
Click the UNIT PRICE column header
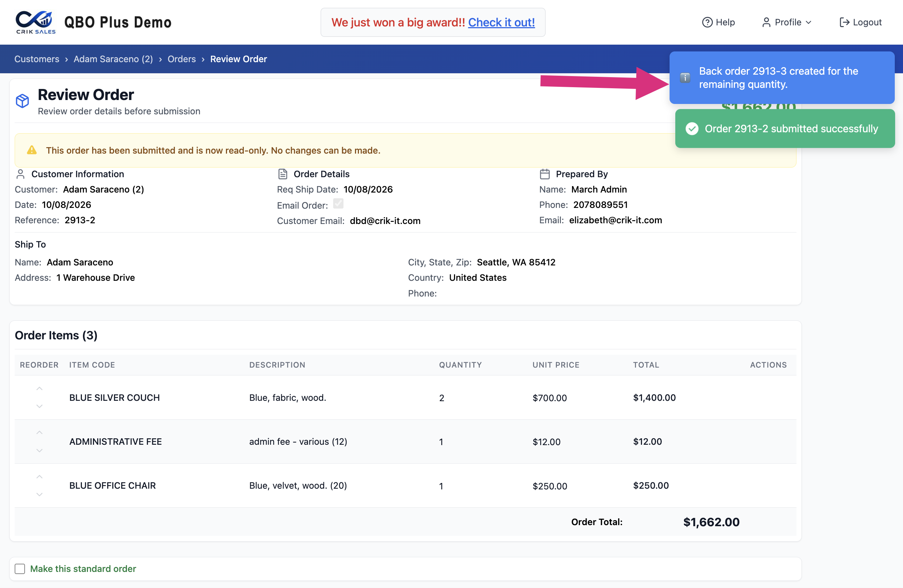click(556, 365)
